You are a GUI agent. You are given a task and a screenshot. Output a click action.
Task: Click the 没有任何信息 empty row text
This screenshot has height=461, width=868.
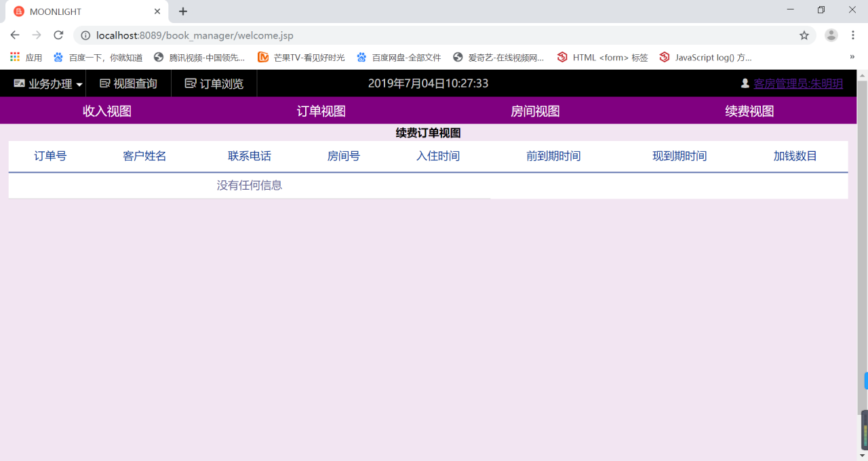250,185
